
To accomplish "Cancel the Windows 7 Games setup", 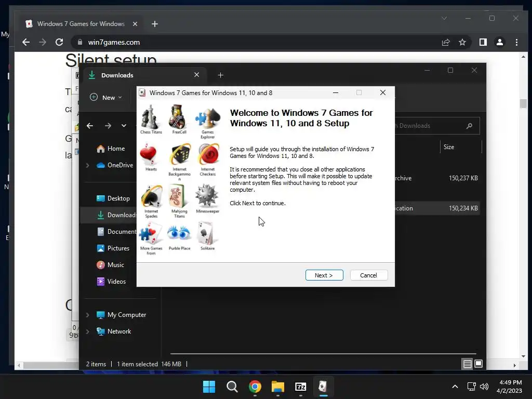I will coord(368,275).
